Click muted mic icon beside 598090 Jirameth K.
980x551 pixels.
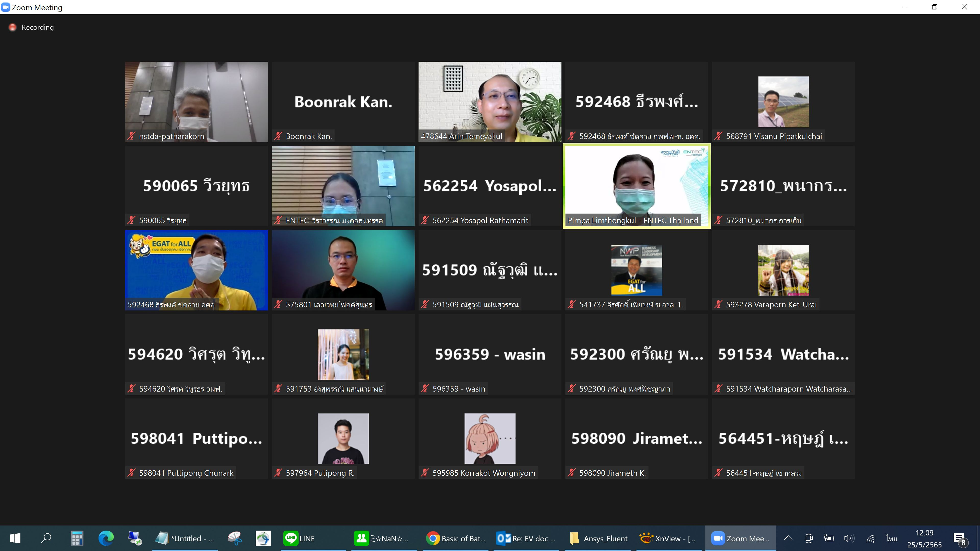(571, 473)
